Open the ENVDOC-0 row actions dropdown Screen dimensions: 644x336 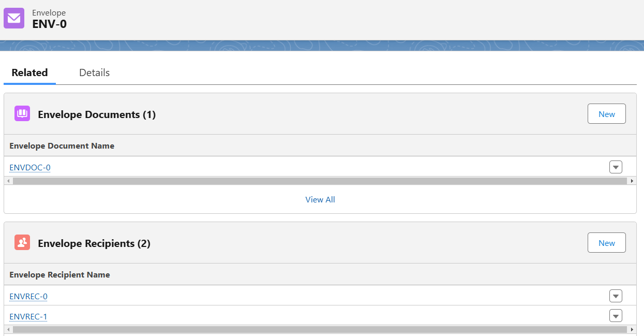[616, 167]
